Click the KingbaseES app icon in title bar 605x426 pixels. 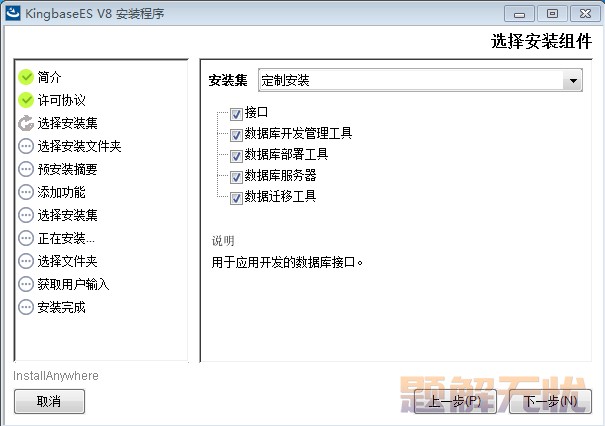[13, 13]
